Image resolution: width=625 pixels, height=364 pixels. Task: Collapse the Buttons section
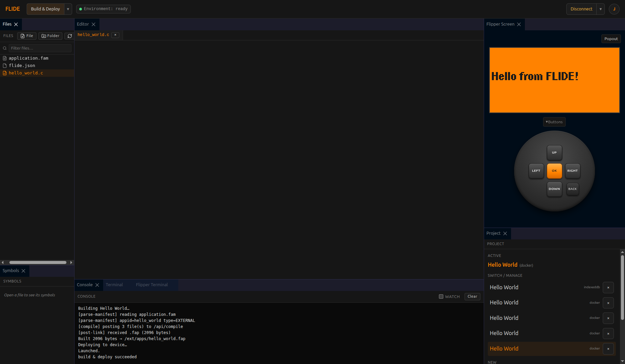click(554, 122)
